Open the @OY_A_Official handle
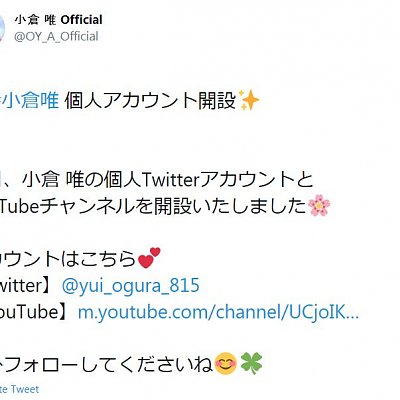The image size is (400, 400). 56,36
